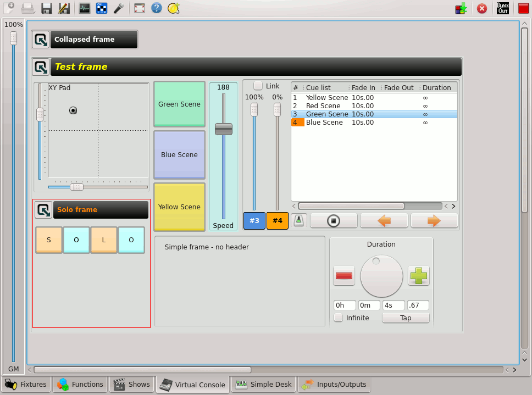Viewport: 532px width, 395px height.
Task: Click the Speed slider handle
Action: pyautogui.click(x=224, y=129)
